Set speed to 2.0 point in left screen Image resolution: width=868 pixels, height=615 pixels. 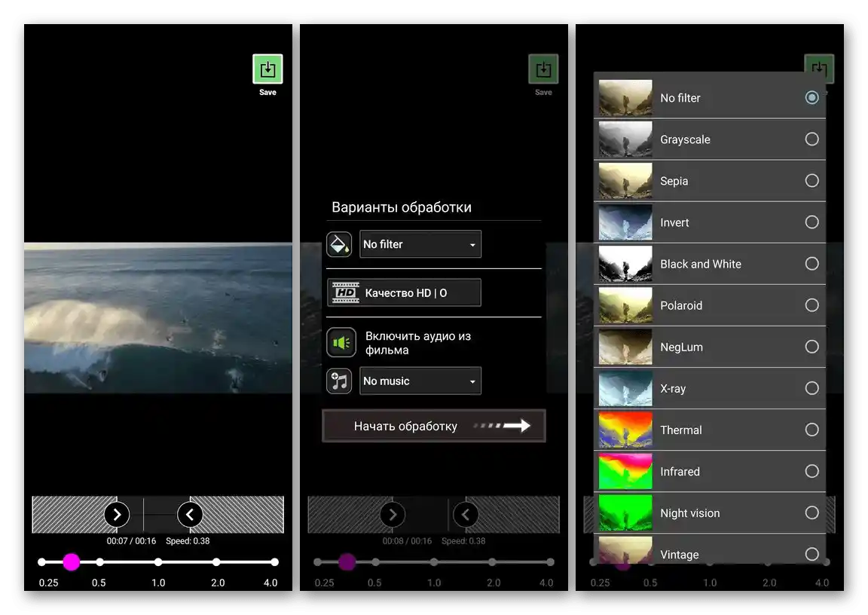pos(216,561)
